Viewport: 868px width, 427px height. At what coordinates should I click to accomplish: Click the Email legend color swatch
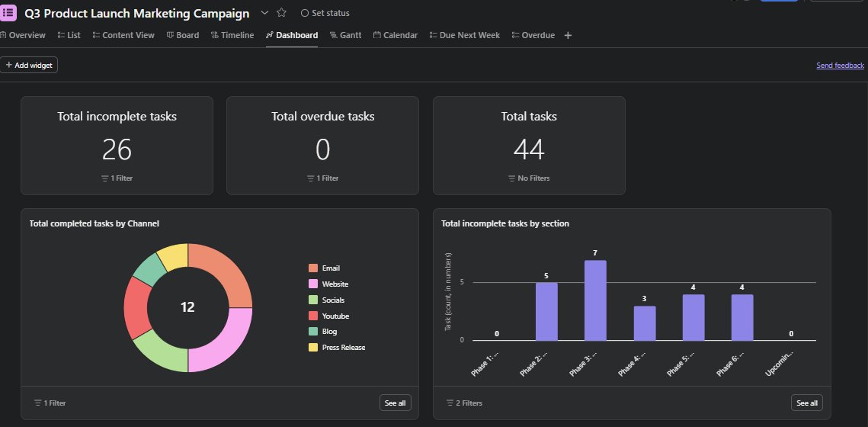pos(313,268)
